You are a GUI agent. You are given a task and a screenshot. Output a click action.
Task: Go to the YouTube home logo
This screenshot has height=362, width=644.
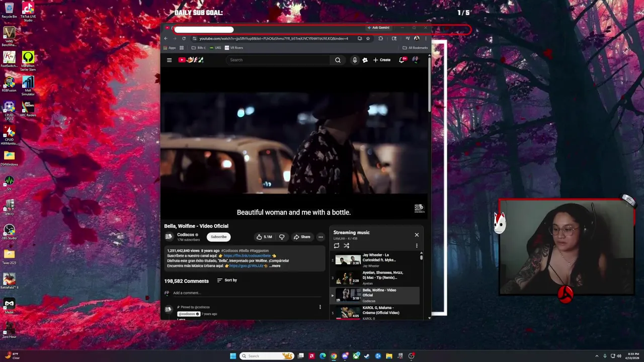pos(191,60)
